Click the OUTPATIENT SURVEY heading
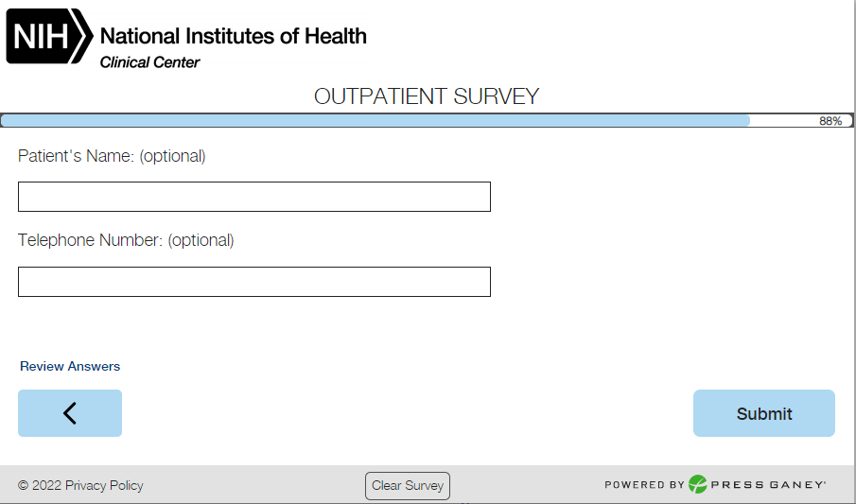856x504 pixels. [427, 96]
